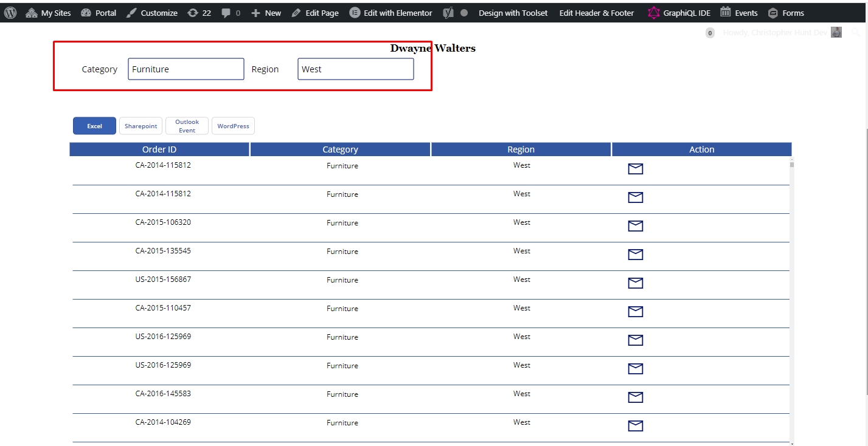Open the admin bar search icon
868x446 pixels.
click(856, 32)
